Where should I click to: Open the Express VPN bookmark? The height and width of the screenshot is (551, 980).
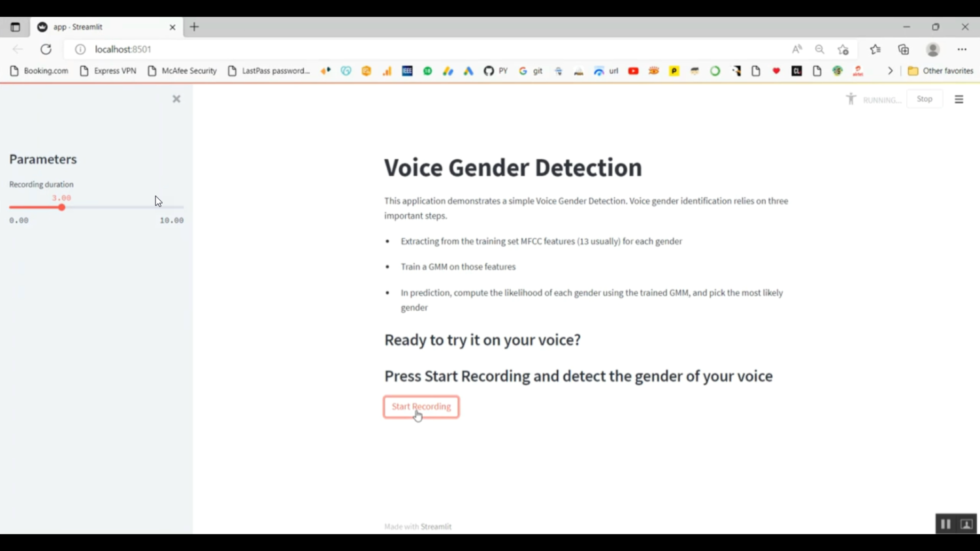coord(108,71)
